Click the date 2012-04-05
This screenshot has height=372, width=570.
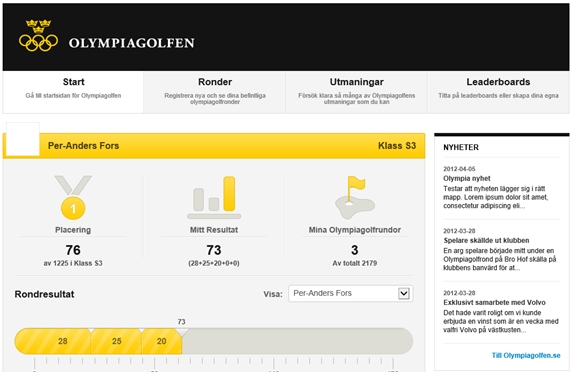point(459,169)
